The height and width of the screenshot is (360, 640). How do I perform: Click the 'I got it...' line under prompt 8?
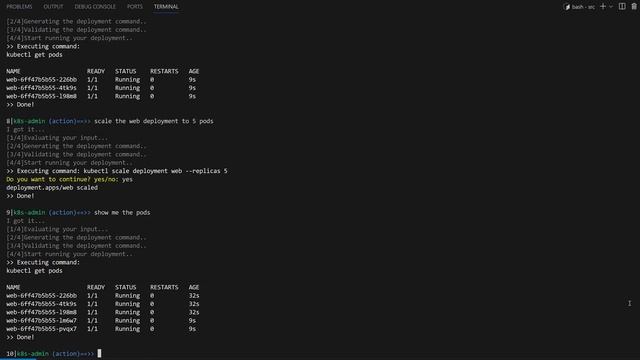(x=25, y=129)
